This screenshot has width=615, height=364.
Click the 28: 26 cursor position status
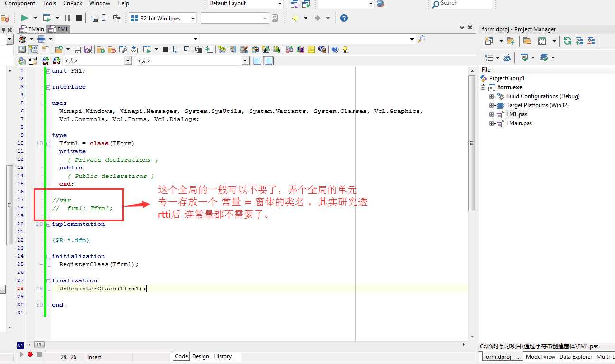pyautogui.click(x=68, y=357)
